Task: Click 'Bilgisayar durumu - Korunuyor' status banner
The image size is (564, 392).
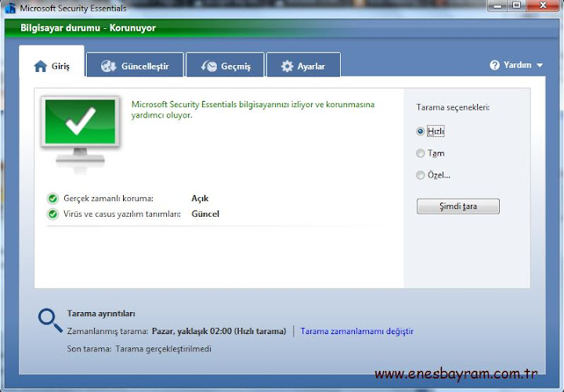Action: tap(88, 28)
